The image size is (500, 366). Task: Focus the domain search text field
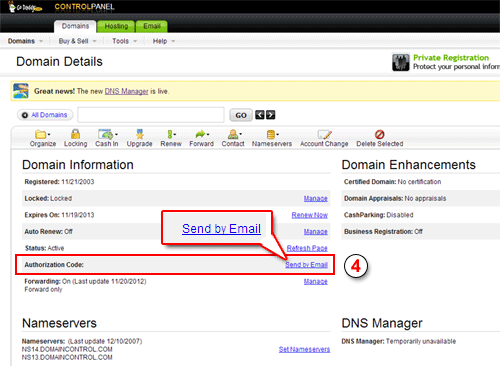151,115
